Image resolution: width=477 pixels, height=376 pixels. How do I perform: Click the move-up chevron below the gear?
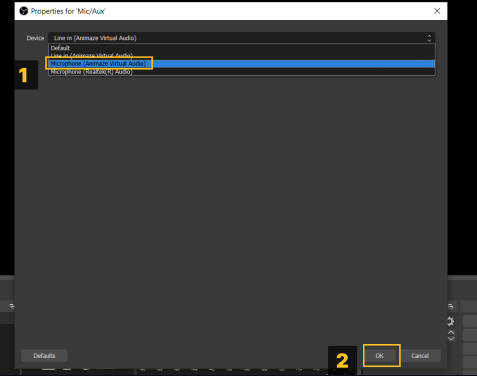[451, 332]
